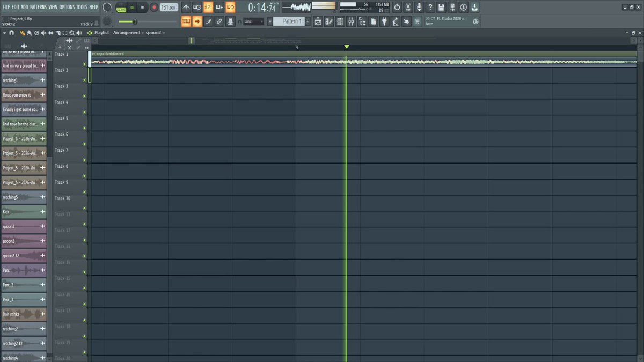Toggle loop recording icon
Image resolution: width=644 pixels, height=362 pixels.
pos(230,7)
